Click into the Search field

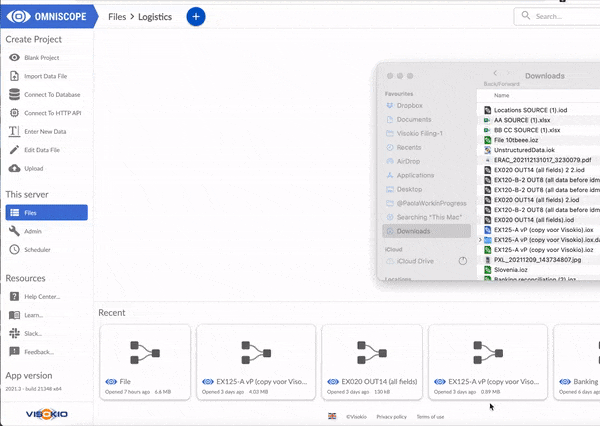pos(559,16)
